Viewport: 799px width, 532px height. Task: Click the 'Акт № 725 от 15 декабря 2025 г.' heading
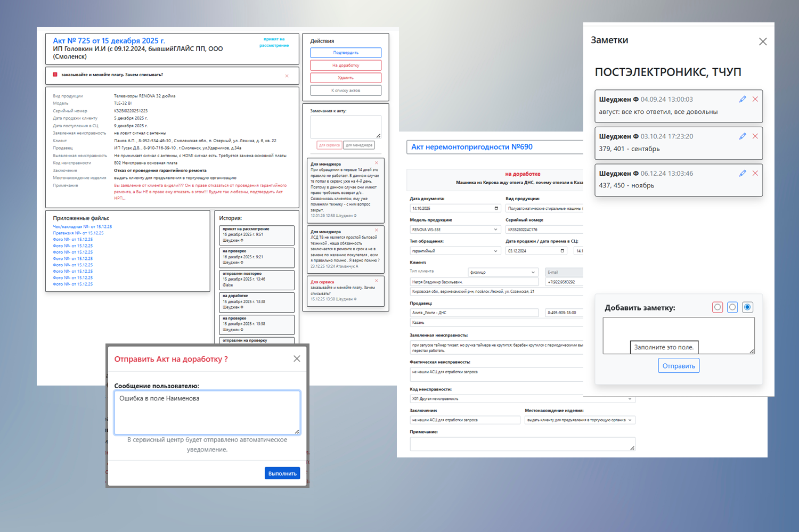[x=109, y=40]
